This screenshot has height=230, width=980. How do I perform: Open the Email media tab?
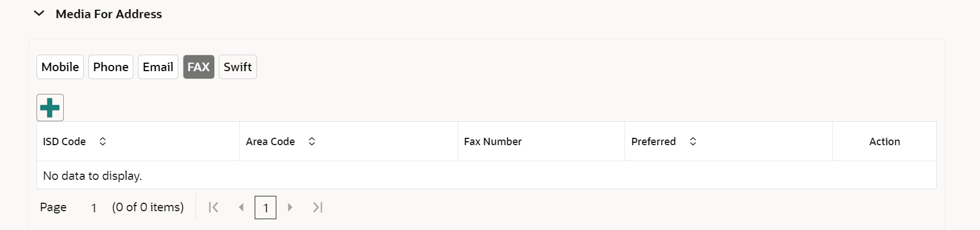158,67
